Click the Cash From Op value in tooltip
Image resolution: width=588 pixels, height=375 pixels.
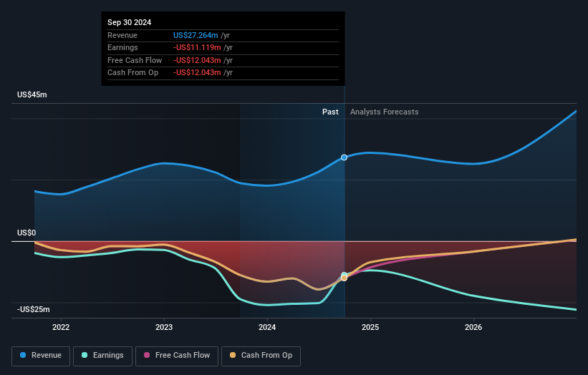point(197,73)
